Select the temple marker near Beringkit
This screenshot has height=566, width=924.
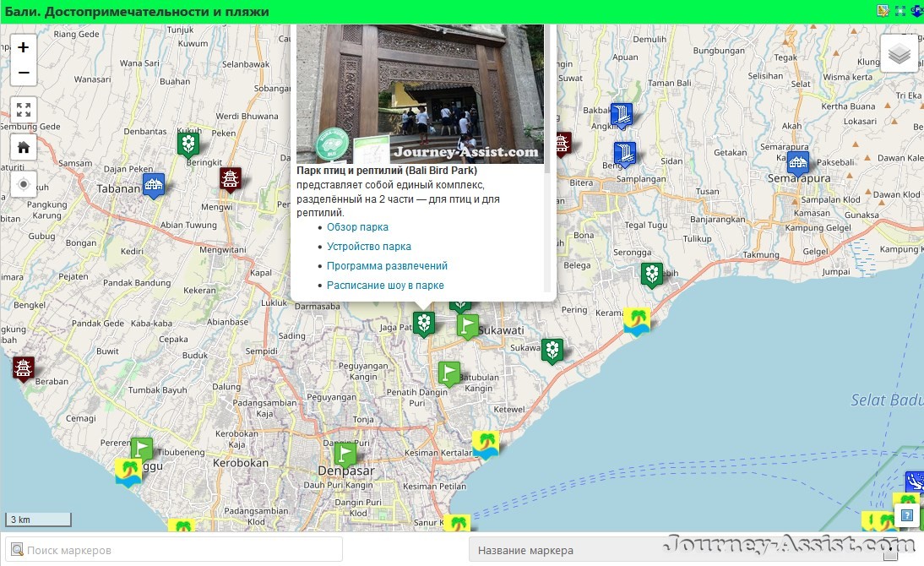coord(231,179)
